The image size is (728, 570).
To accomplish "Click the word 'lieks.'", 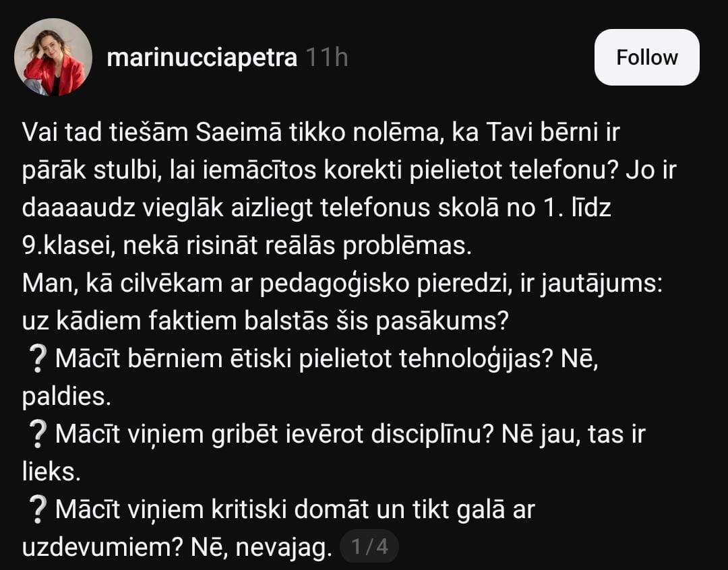I will click(x=52, y=472).
